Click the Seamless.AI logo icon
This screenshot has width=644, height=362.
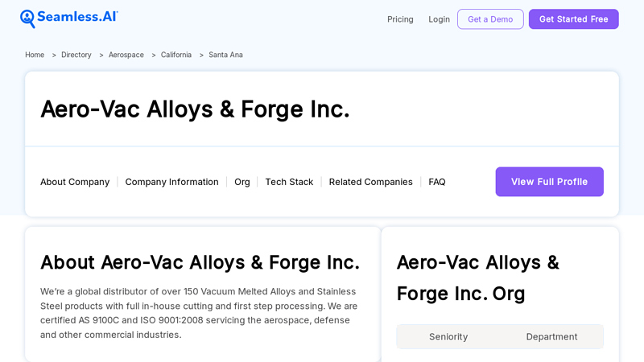[x=28, y=19]
